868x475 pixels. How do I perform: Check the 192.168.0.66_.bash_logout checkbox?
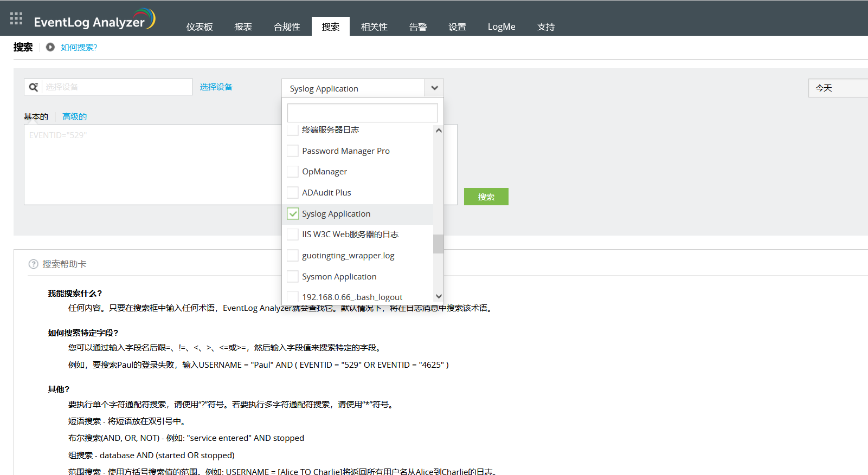point(293,297)
